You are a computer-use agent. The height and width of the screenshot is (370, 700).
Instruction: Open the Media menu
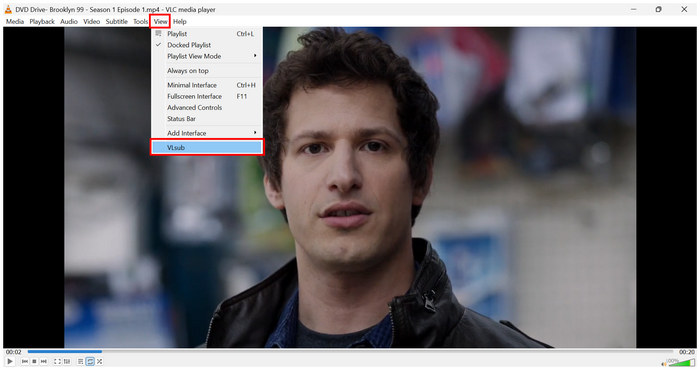pyautogui.click(x=15, y=21)
